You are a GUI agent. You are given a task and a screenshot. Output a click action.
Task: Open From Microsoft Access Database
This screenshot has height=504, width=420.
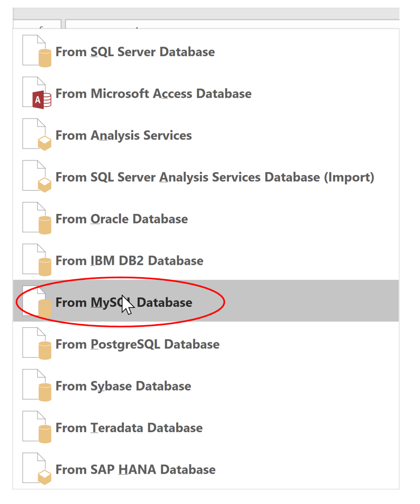154,93
